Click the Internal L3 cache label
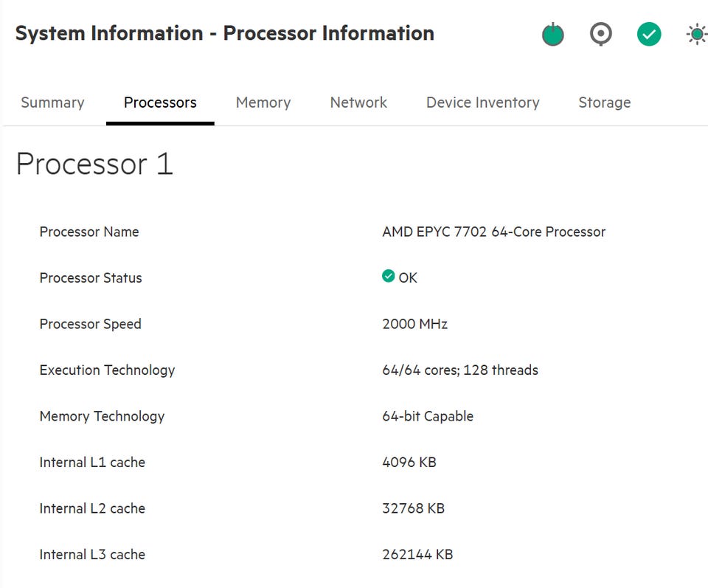This screenshot has width=708, height=588. click(92, 554)
